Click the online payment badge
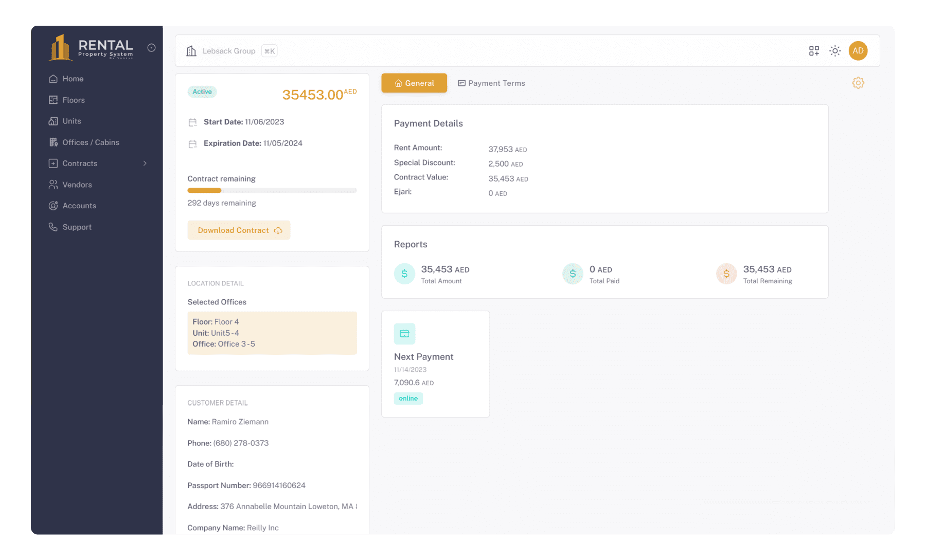Screen dimensions: 926x560 (x=408, y=399)
